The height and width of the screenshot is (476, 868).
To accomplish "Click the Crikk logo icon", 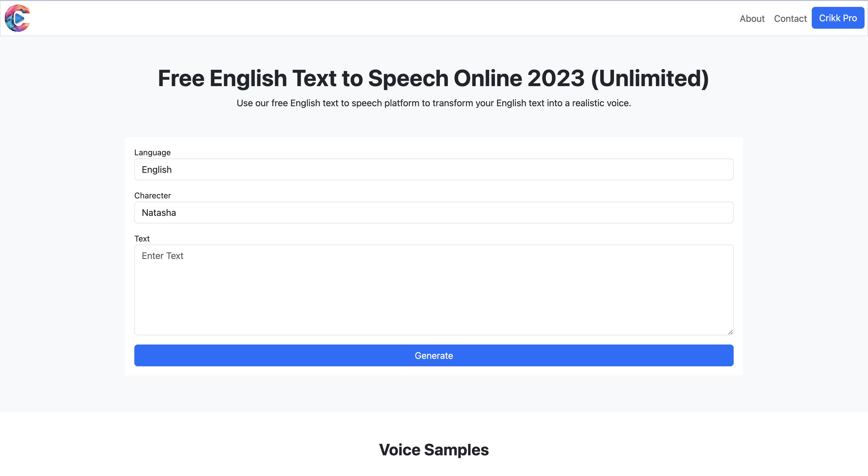I will [x=18, y=18].
